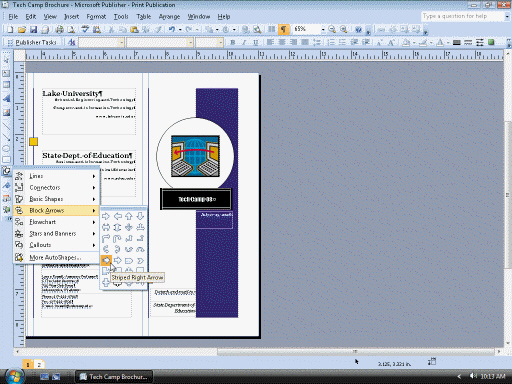This screenshot has width=512, height=384.
Task: Click the Select Objects pointer tool
Action: (x=6, y=60)
